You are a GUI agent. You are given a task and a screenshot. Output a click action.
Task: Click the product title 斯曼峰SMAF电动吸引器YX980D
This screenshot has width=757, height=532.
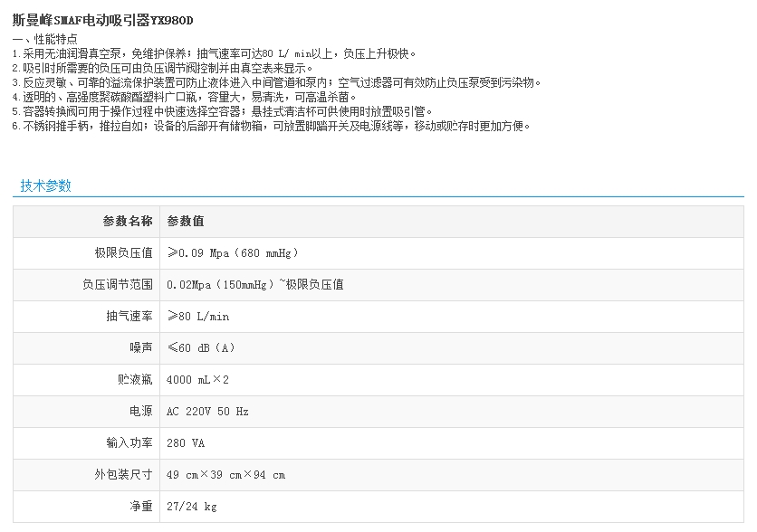point(103,20)
